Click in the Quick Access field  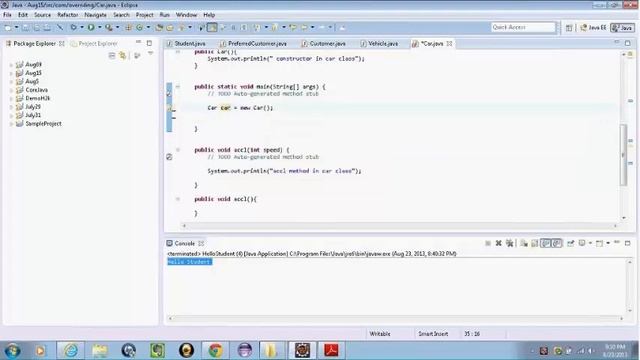[x=523, y=27]
